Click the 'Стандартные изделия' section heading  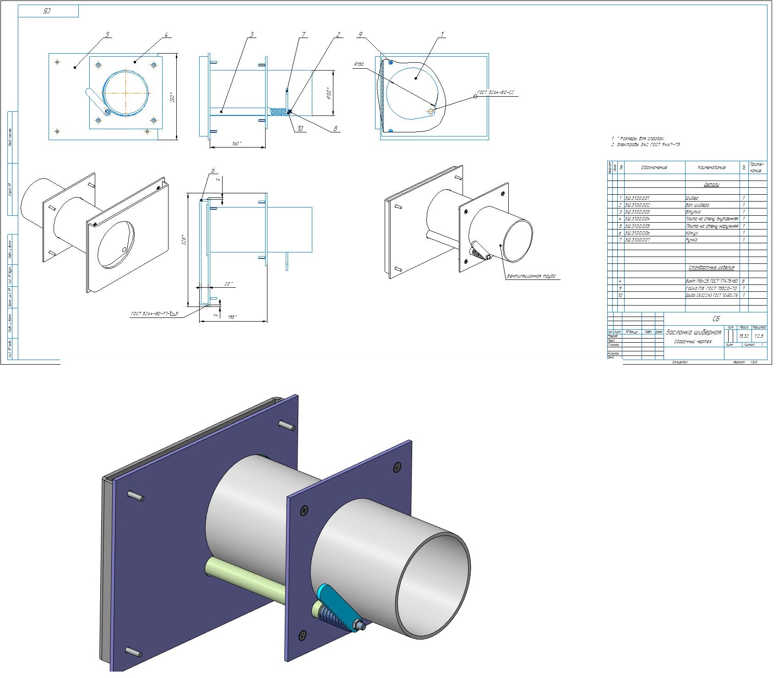[712, 268]
